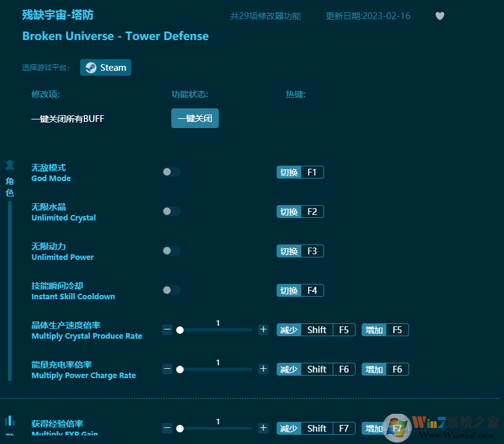Decrease Crystal Produce Rate with minus
504x444 pixels.
(x=167, y=329)
